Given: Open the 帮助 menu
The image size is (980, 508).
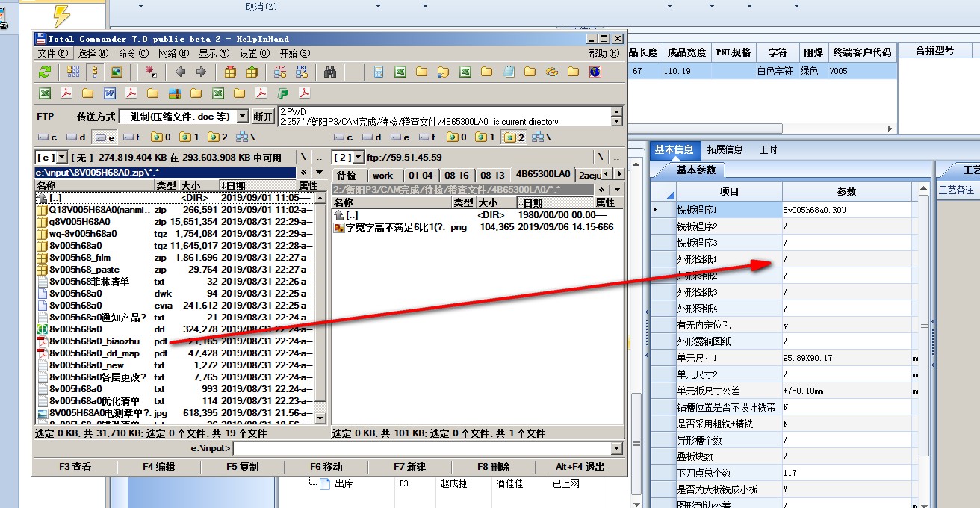Looking at the screenshot, I should 604,53.
